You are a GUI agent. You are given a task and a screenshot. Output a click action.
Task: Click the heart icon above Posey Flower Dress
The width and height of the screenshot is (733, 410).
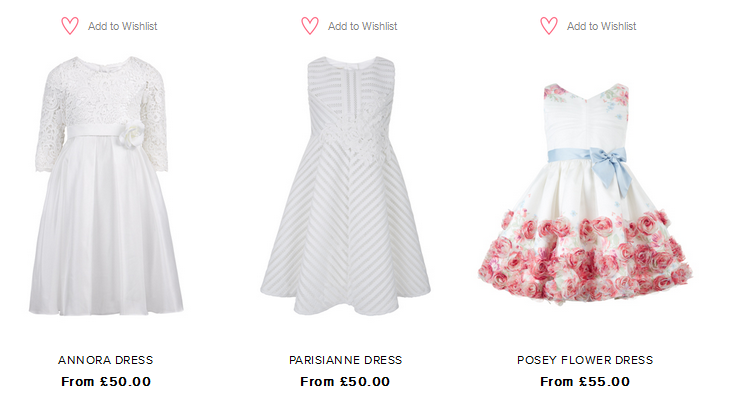click(549, 26)
